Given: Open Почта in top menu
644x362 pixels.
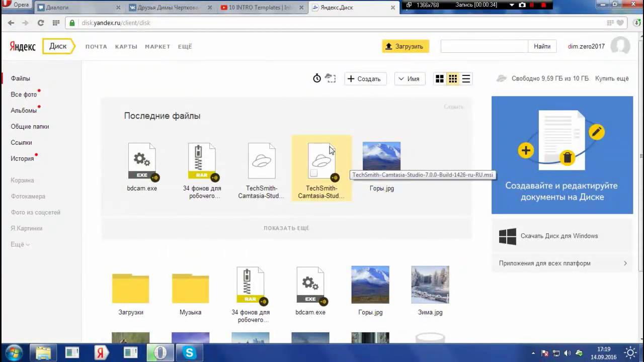Looking at the screenshot, I should point(96,46).
